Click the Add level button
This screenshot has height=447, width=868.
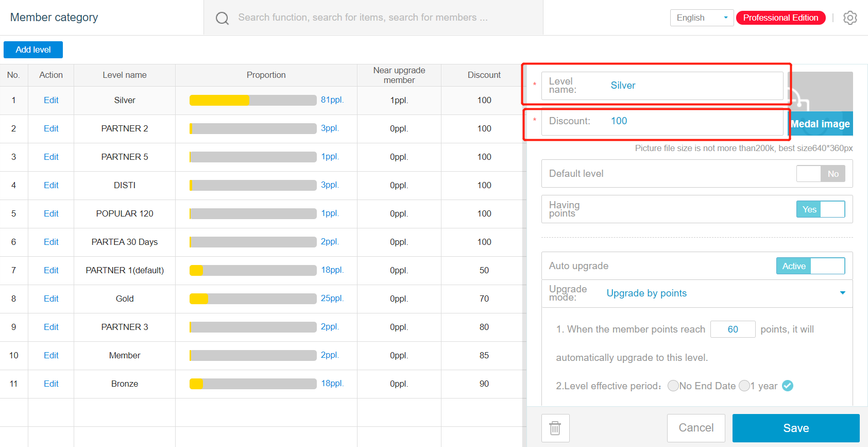(x=33, y=49)
